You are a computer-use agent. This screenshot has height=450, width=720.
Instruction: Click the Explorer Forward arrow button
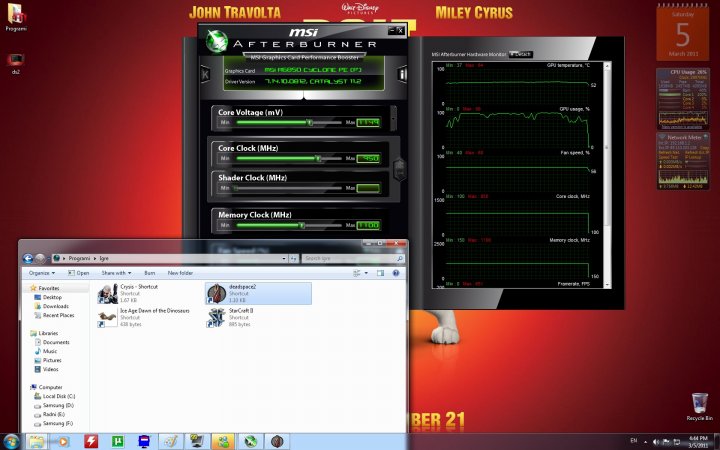tap(40, 259)
